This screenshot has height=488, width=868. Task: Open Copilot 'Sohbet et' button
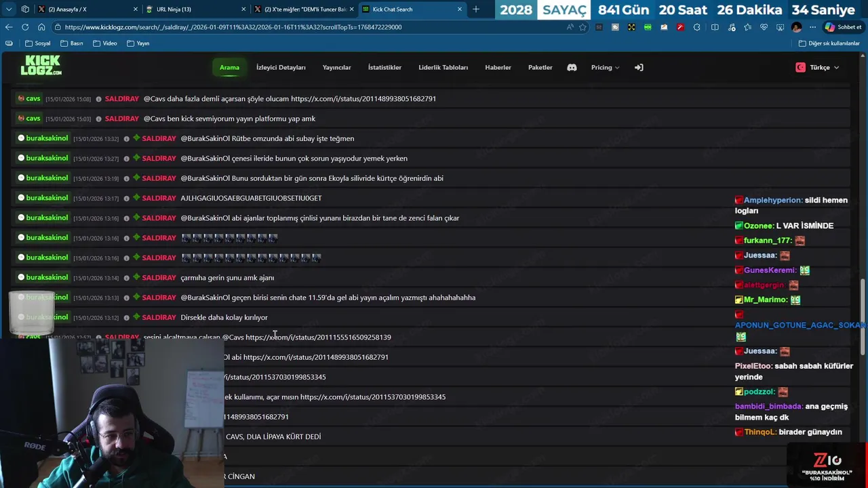843,27
